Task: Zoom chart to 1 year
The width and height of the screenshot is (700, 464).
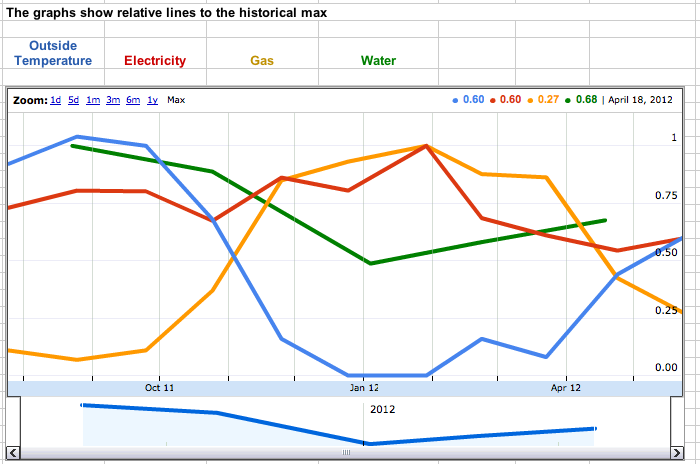Action: (152, 100)
